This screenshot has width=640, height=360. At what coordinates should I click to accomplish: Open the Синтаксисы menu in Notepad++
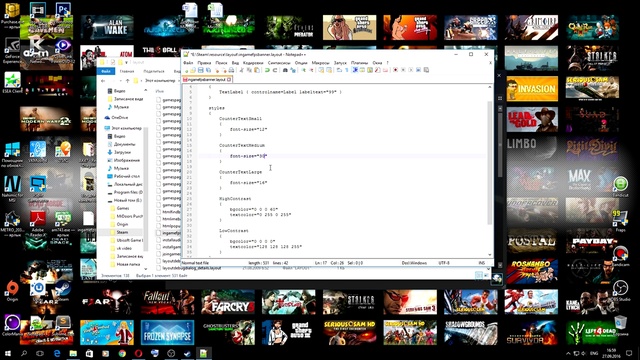[279, 63]
